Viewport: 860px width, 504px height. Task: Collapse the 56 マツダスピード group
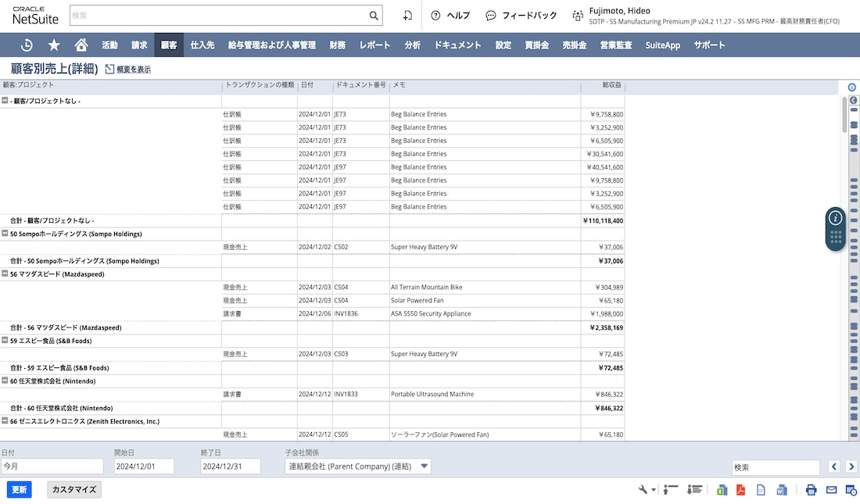tap(5, 273)
